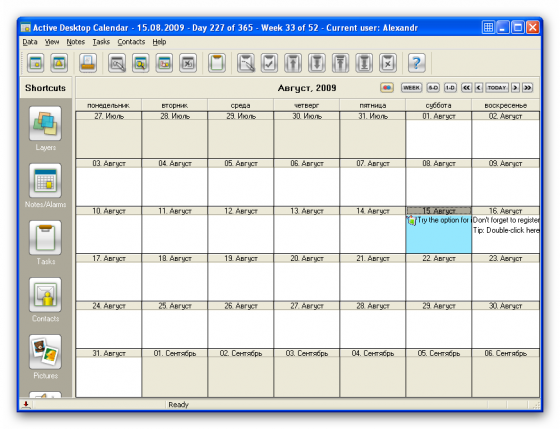Select the 06. Сентябрь day cell
The width and height of the screenshot is (560, 429).
click(506, 373)
